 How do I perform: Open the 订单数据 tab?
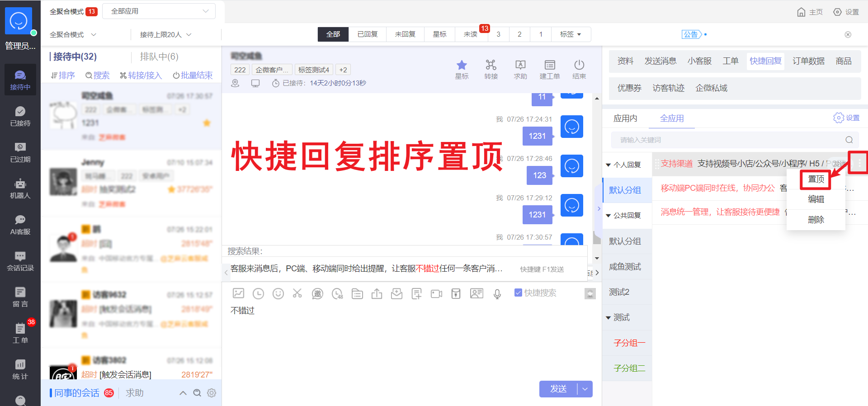click(x=808, y=61)
